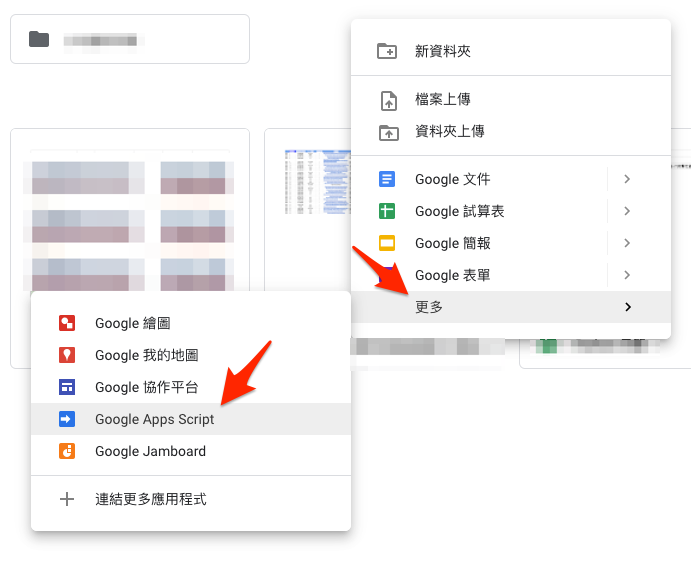Click the orange Jamboard icon
This screenshot has height=566, width=691.
tap(67, 452)
